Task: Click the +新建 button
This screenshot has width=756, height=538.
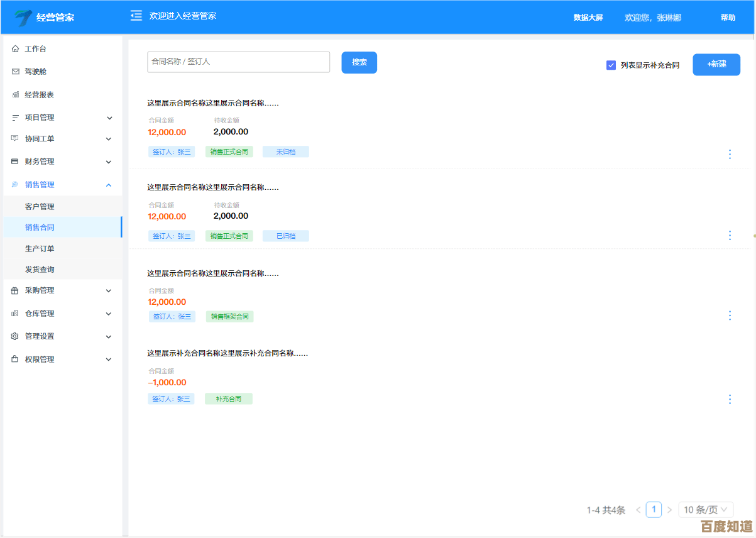Action: [x=716, y=64]
